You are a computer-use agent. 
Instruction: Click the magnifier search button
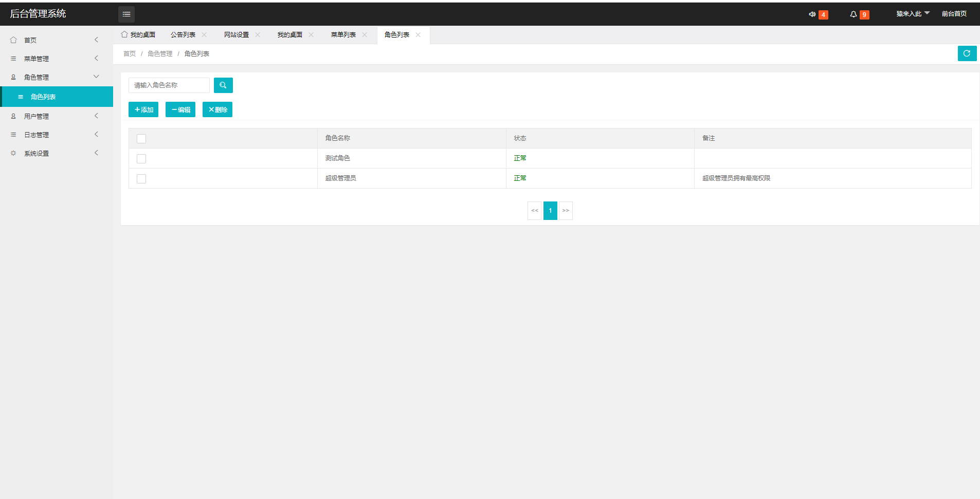click(x=223, y=85)
